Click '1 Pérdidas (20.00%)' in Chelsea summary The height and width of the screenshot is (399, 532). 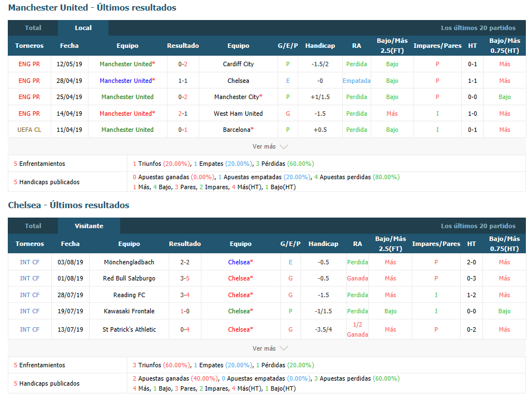pos(285,366)
